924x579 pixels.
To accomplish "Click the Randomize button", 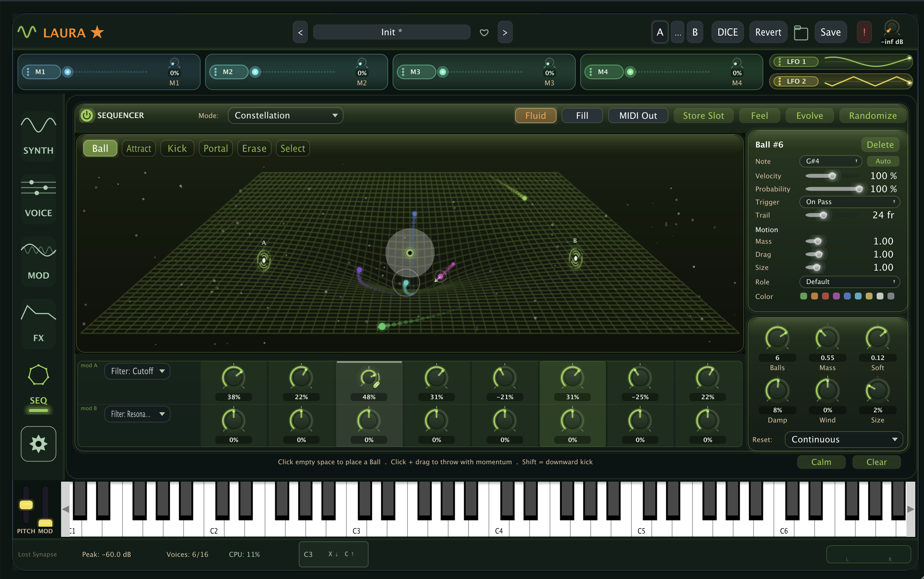I will point(873,116).
